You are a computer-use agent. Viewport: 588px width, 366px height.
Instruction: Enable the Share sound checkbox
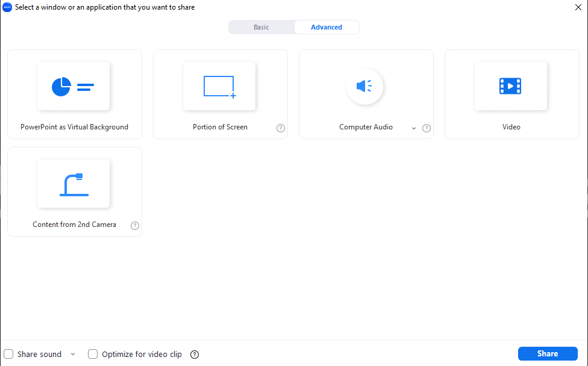pyautogui.click(x=9, y=354)
